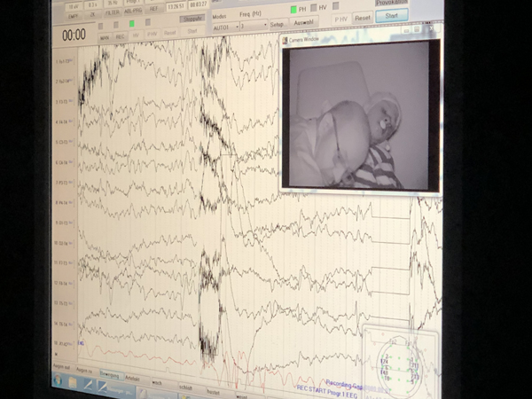Toggle the gray indicator above the disabled P HV button
Screen dimensions: 532x399
[148, 22]
